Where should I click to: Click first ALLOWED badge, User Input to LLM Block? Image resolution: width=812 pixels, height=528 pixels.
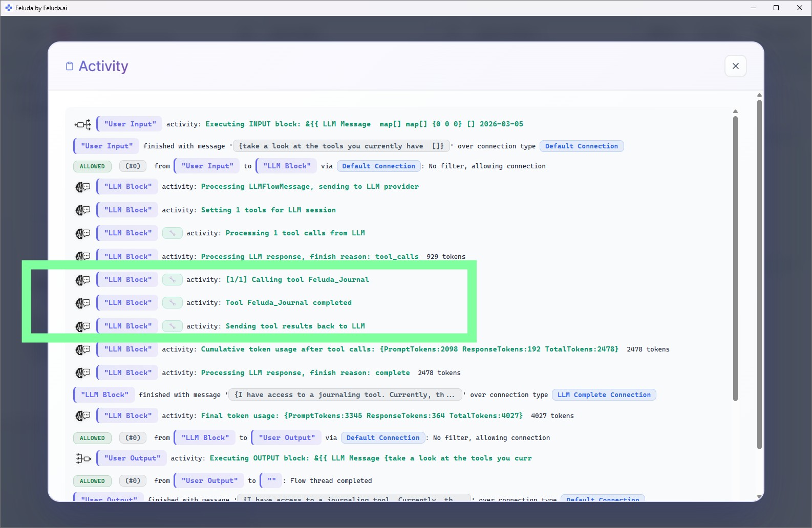pos(92,166)
